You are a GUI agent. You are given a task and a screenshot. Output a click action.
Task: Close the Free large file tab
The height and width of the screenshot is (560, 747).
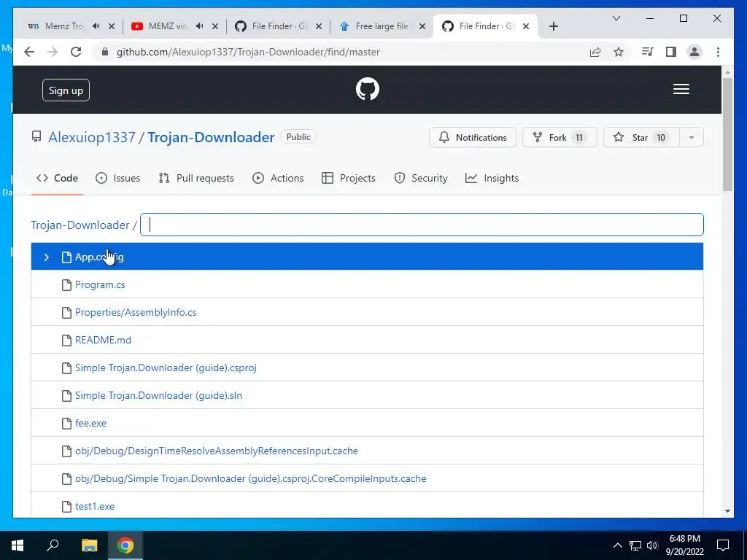click(422, 26)
